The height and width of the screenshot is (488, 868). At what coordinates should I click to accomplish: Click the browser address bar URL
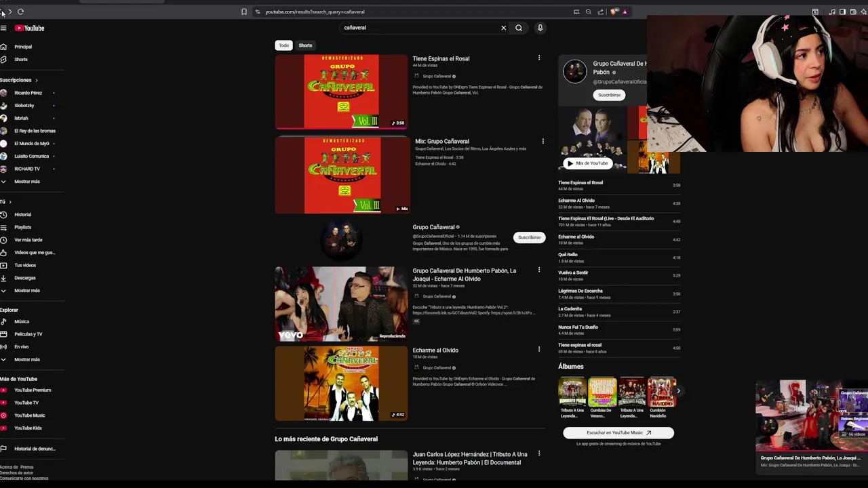pyautogui.click(x=315, y=12)
